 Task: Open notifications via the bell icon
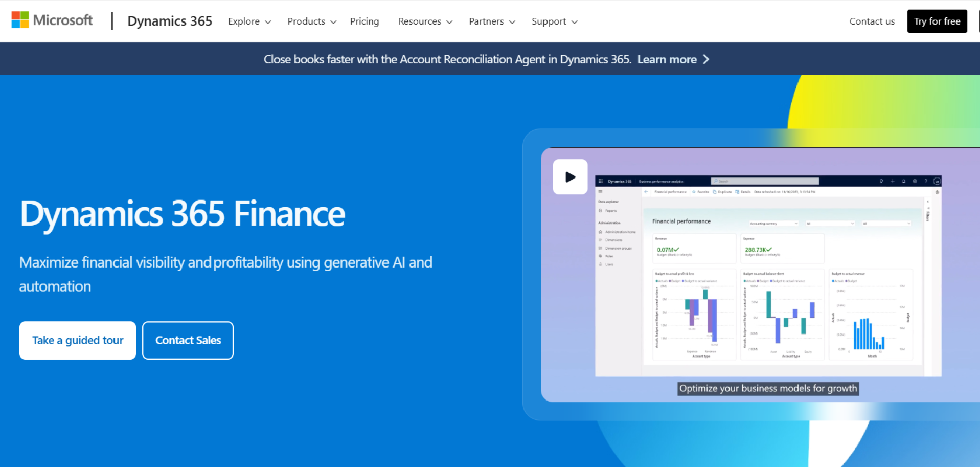903,181
